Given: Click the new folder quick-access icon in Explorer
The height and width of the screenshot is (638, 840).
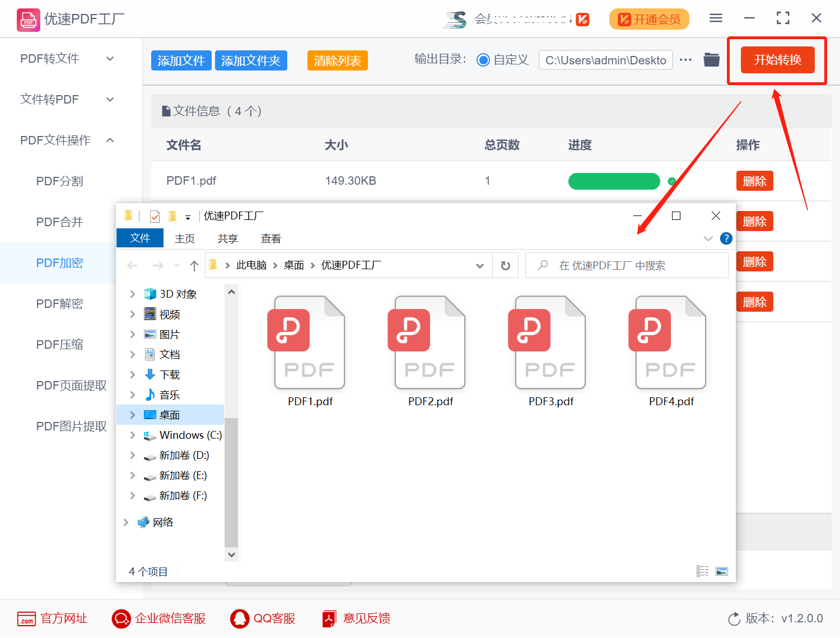Looking at the screenshot, I should pyautogui.click(x=172, y=216).
